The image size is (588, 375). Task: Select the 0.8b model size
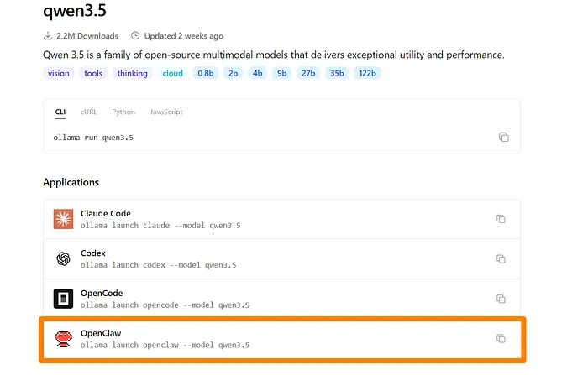click(205, 73)
